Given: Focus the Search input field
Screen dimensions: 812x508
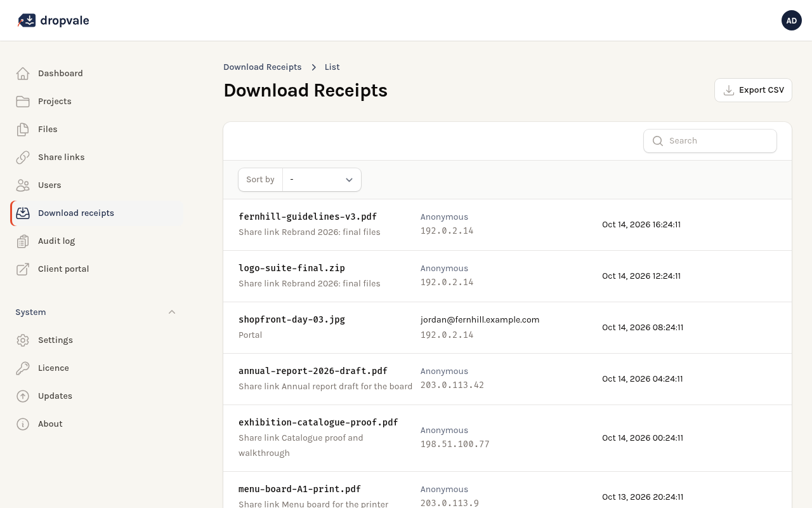Looking at the screenshot, I should click(710, 141).
